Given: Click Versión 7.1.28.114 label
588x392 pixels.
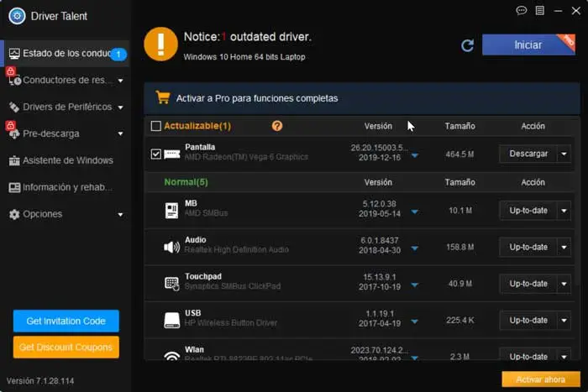Looking at the screenshot, I should click(40, 381).
